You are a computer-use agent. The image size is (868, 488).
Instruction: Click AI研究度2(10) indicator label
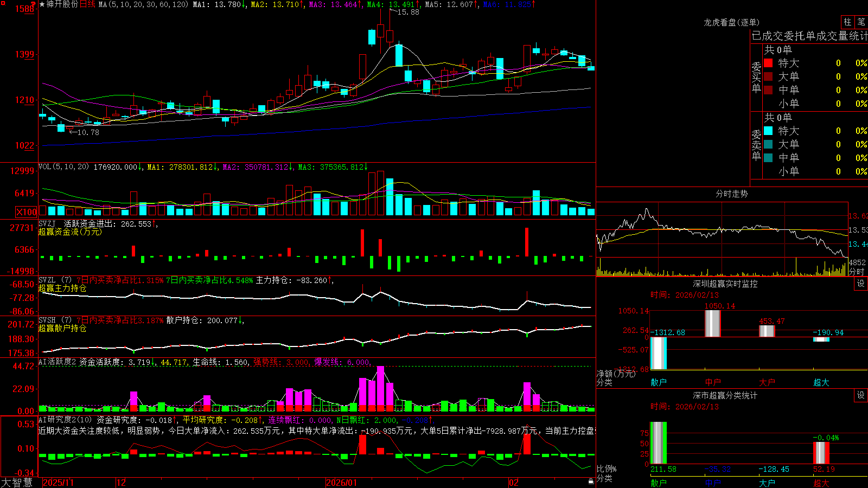coord(66,420)
